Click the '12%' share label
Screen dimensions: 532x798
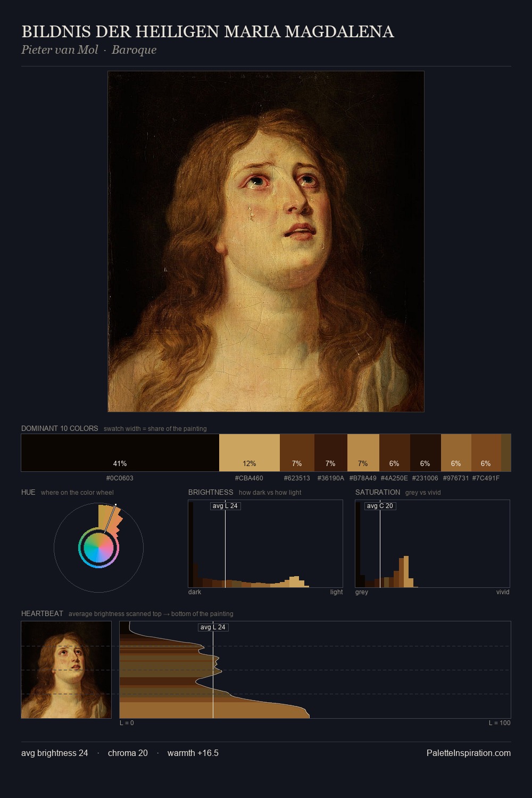249,463
